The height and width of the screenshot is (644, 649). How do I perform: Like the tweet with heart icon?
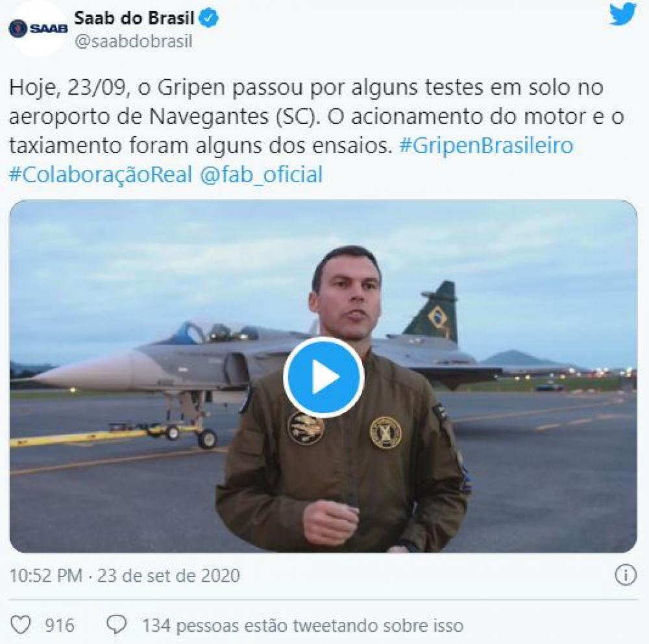point(20,625)
